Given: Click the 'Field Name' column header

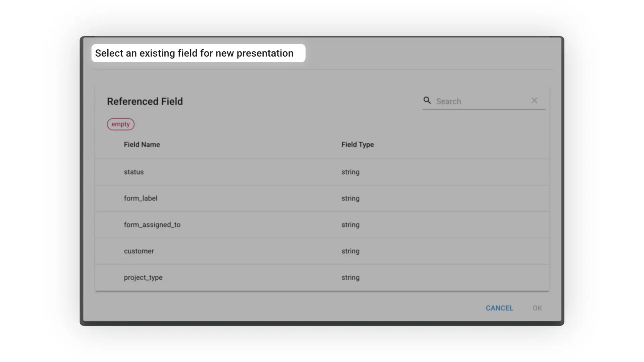Looking at the screenshot, I should click(x=142, y=144).
